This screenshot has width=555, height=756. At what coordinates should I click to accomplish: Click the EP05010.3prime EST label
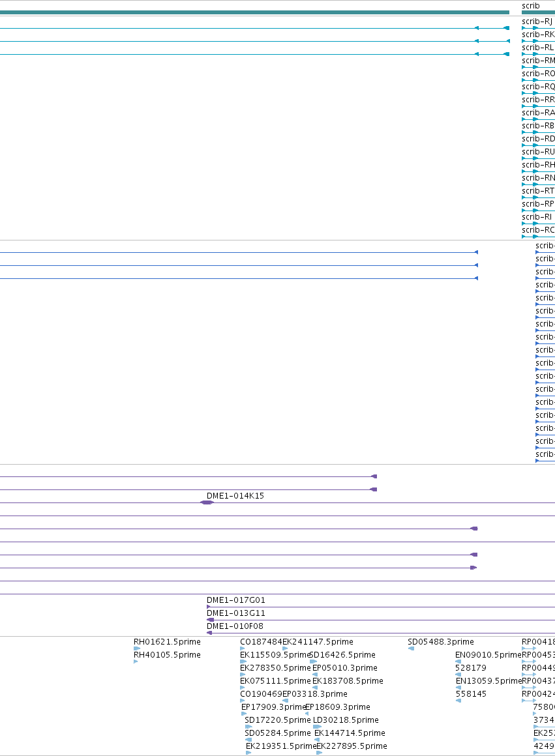[344, 668]
